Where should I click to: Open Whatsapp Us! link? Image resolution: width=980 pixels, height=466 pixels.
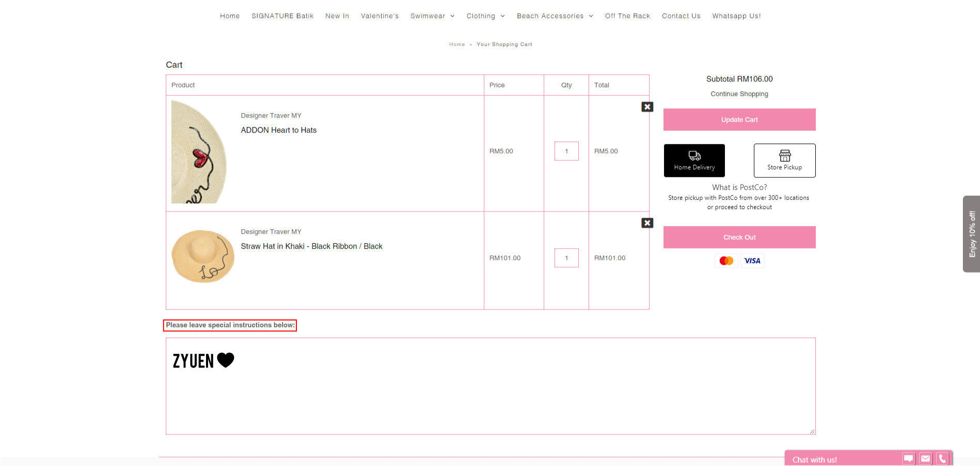(x=737, y=16)
